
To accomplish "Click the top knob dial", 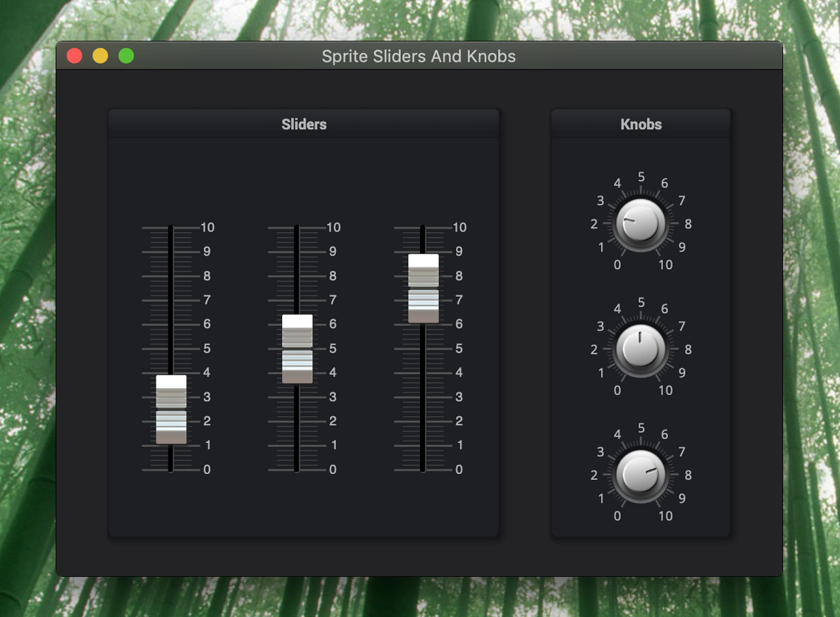I will pyautogui.click(x=640, y=224).
